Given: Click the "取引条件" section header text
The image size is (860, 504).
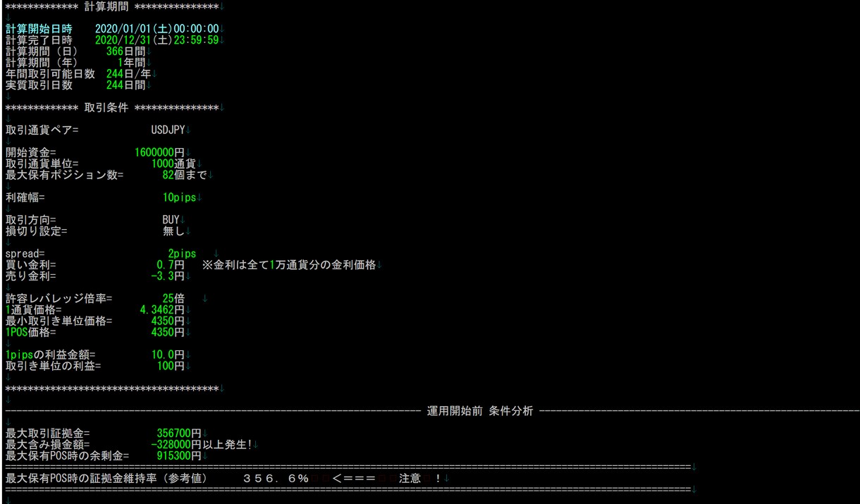Looking at the screenshot, I should click(106, 108).
